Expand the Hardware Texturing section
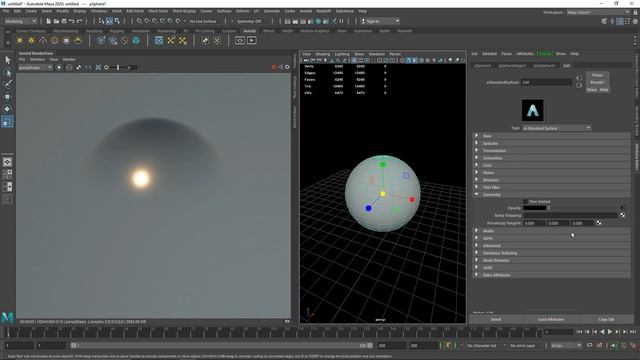640x360 pixels. coord(552,253)
